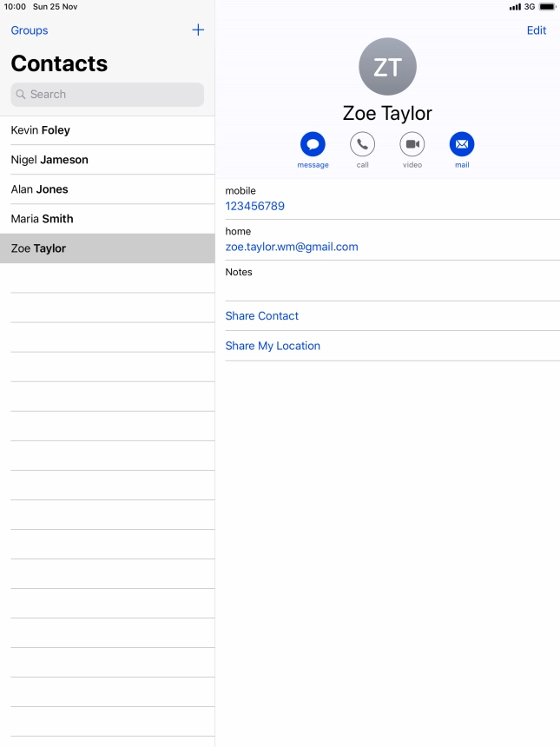Viewport: 560px width, 747px height.
Task: Click the magnifier icon in the Search field
Action: click(21, 95)
